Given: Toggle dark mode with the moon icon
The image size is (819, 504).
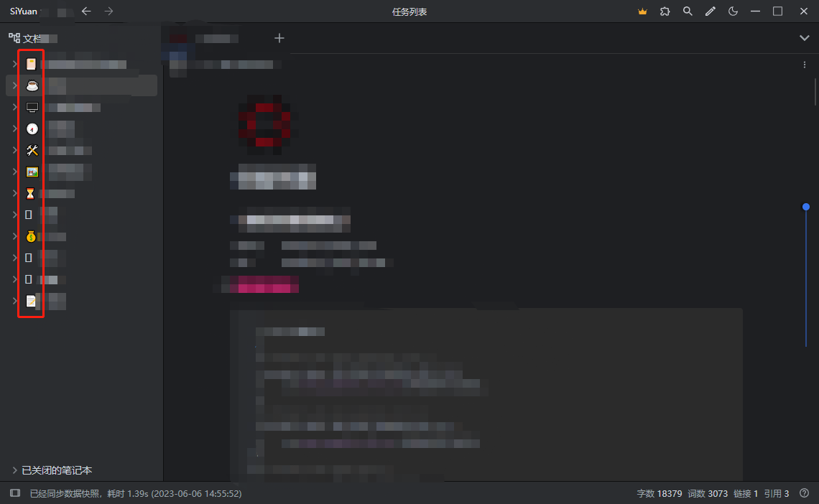Looking at the screenshot, I should [x=734, y=11].
